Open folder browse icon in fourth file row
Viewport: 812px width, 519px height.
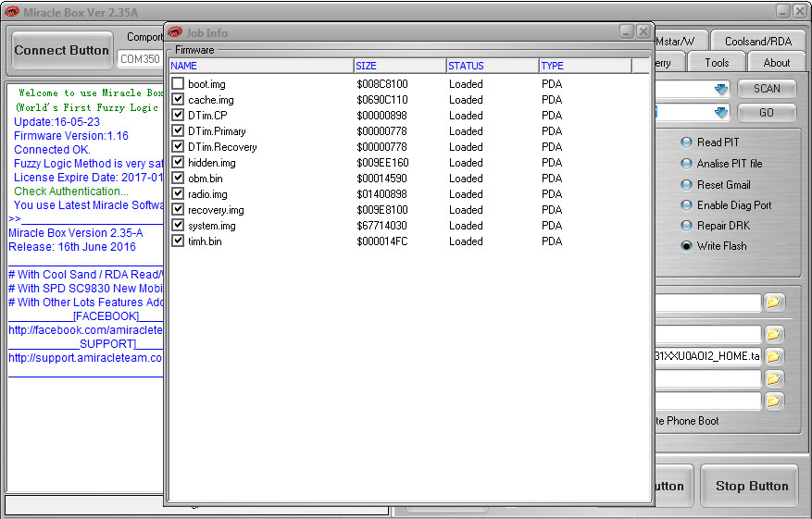click(774, 379)
